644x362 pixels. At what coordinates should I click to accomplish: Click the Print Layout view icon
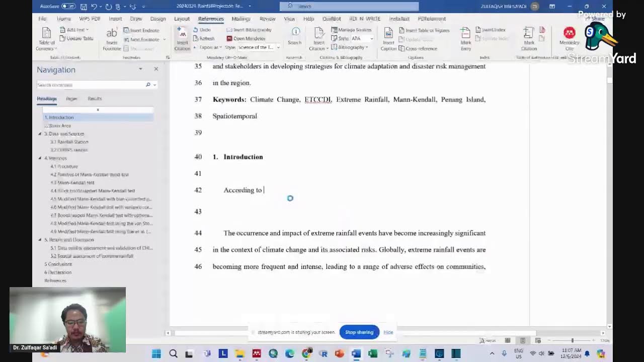(523, 340)
